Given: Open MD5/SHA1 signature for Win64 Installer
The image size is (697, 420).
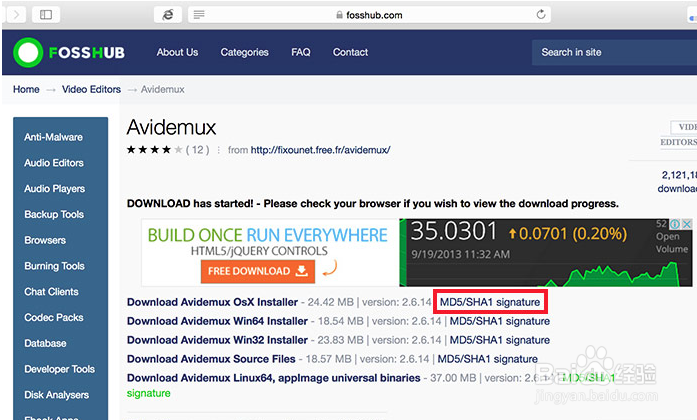Looking at the screenshot, I should point(500,321).
